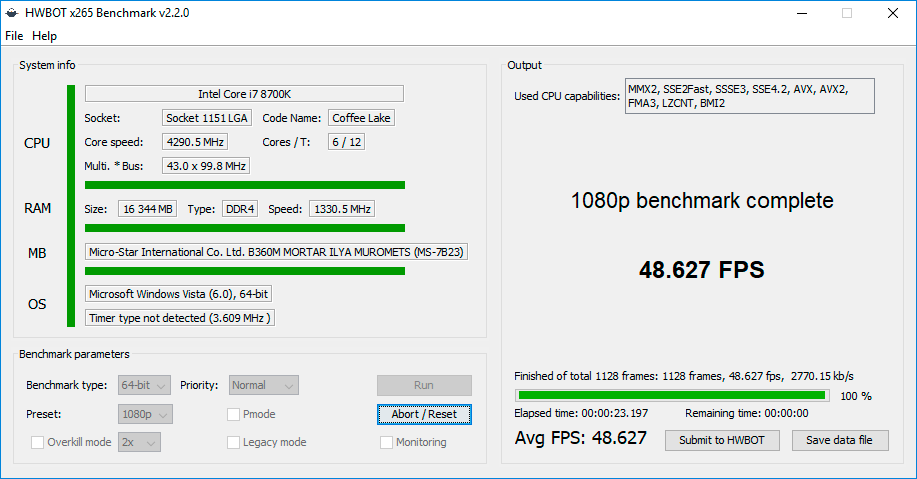Click the Intel Core i7 8700K field
The image size is (917, 479).
[x=244, y=94]
